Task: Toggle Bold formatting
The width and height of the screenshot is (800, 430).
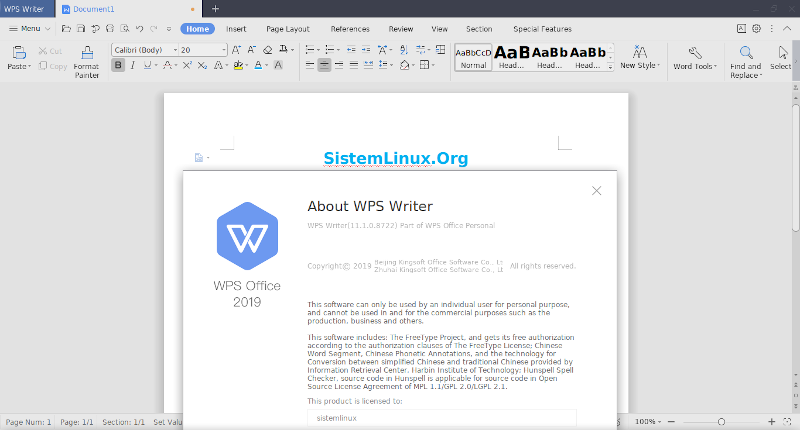Action: [118, 65]
